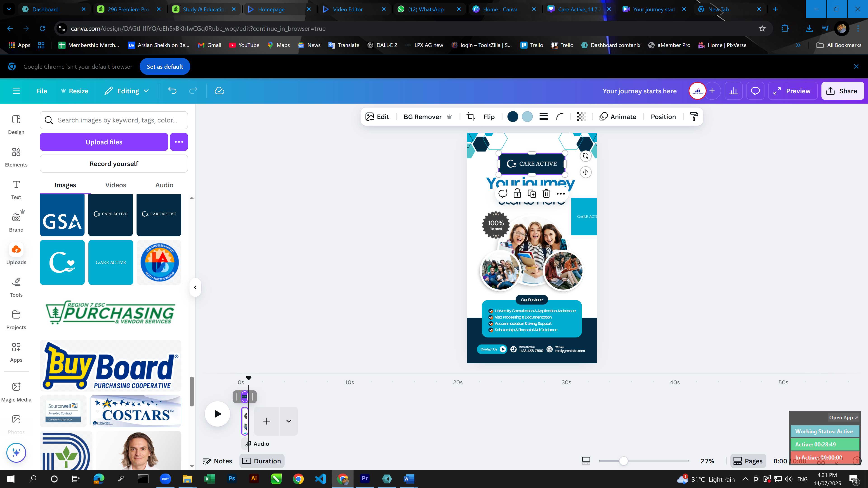Add a comment to selected element

[503, 194]
